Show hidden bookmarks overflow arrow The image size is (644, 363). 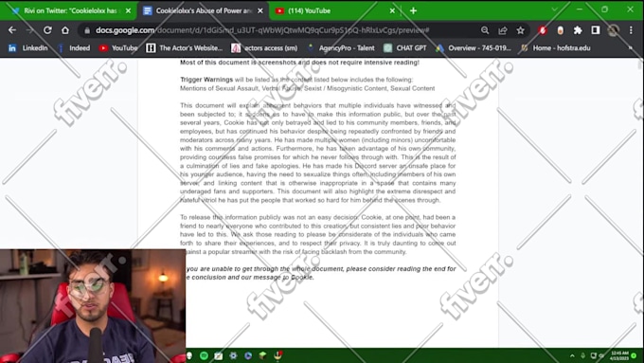631,47
